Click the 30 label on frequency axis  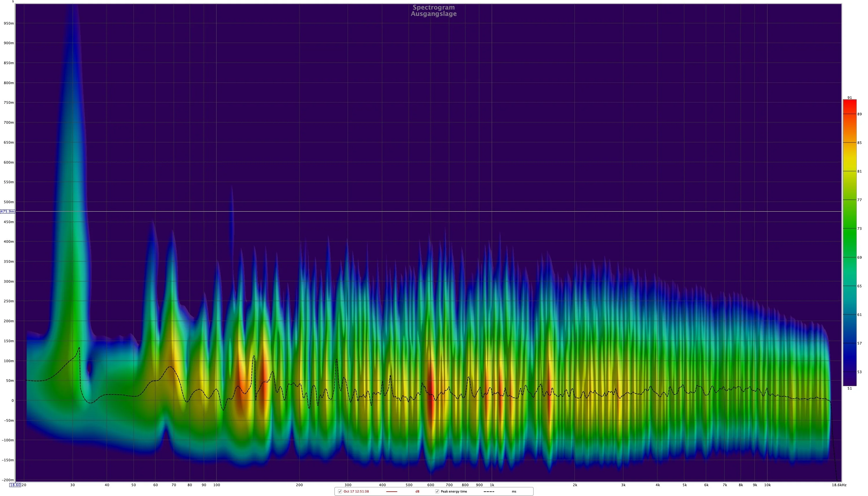pos(73,485)
